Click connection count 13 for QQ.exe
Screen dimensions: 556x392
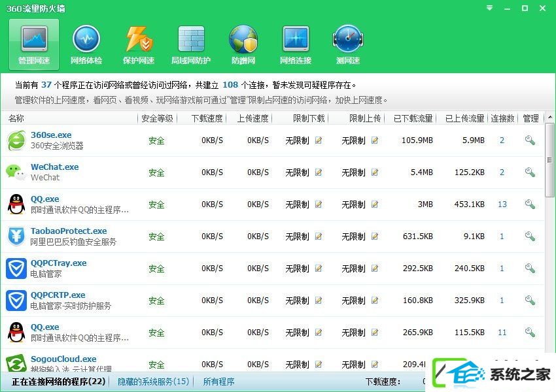(502, 204)
